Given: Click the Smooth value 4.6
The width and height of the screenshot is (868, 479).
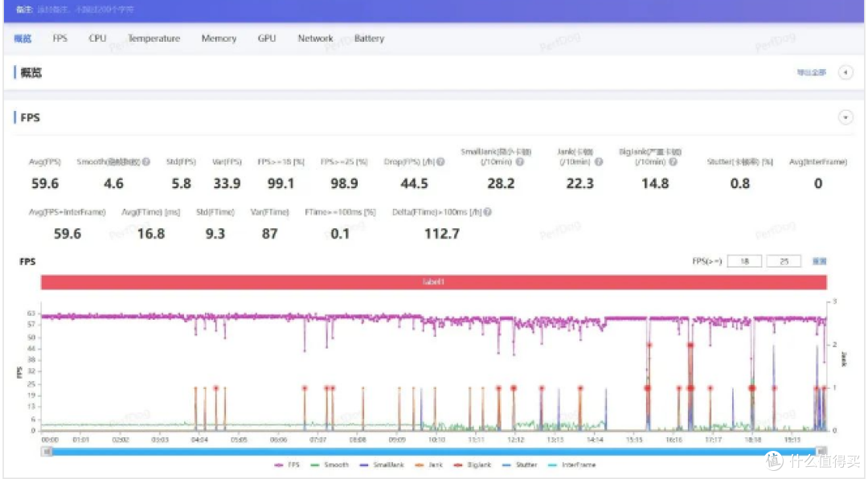Looking at the screenshot, I should click(113, 183).
